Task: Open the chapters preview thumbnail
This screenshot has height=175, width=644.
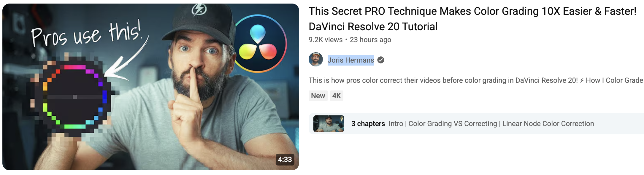Action: (329, 124)
